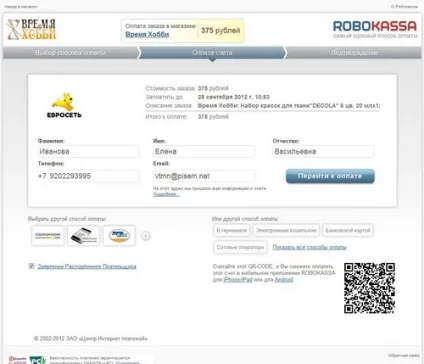Choose the Сотовые операторы payment option
Viewport: 424px width, 364px height.
point(240,247)
